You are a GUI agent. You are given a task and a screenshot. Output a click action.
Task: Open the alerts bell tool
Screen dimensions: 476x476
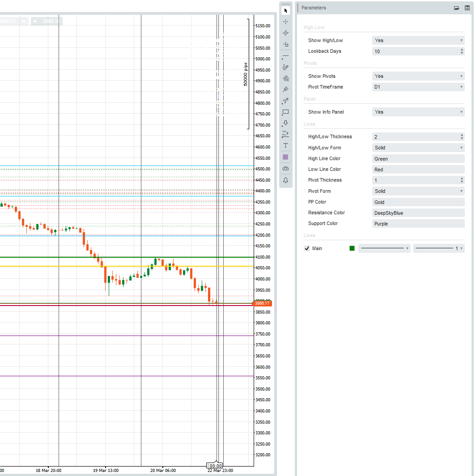tap(285, 180)
